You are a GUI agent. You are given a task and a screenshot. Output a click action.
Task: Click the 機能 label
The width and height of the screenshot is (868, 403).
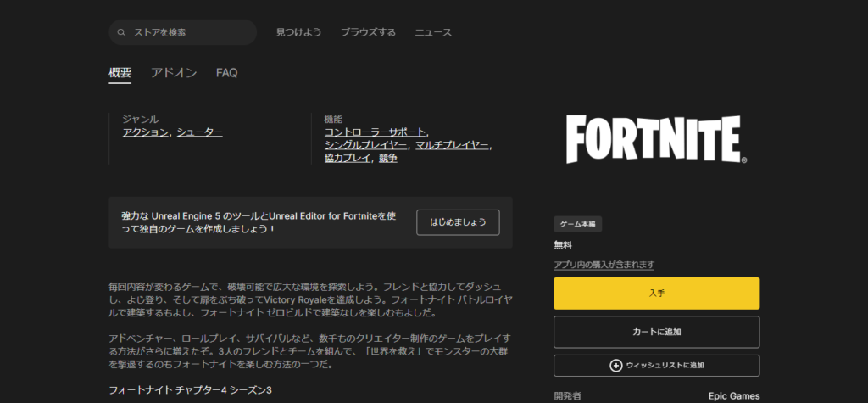[333, 119]
